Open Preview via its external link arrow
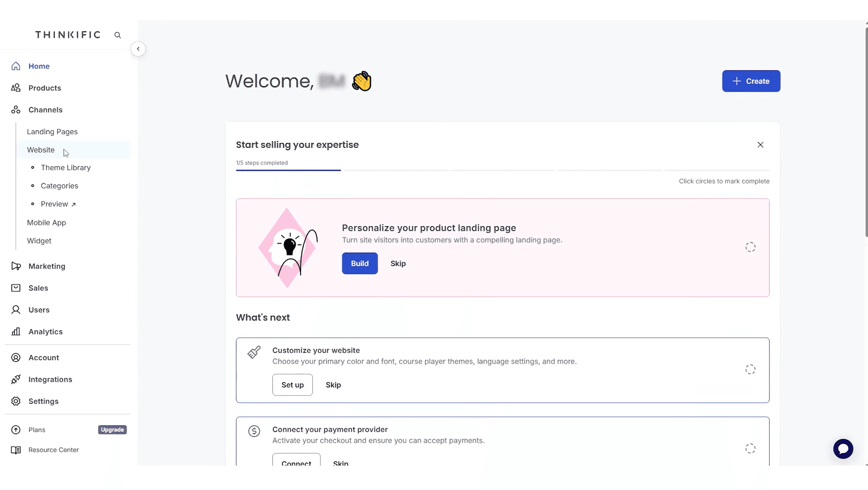 (74, 204)
